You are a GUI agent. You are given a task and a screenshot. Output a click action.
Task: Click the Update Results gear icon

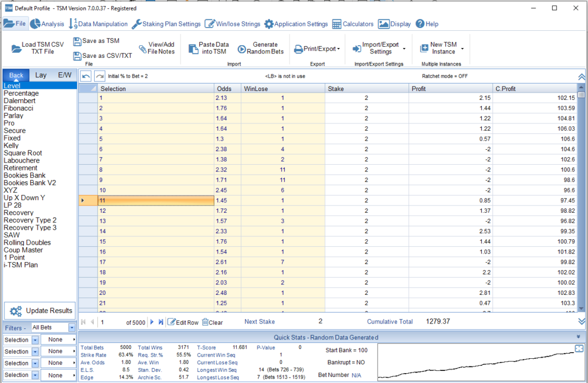coord(16,310)
